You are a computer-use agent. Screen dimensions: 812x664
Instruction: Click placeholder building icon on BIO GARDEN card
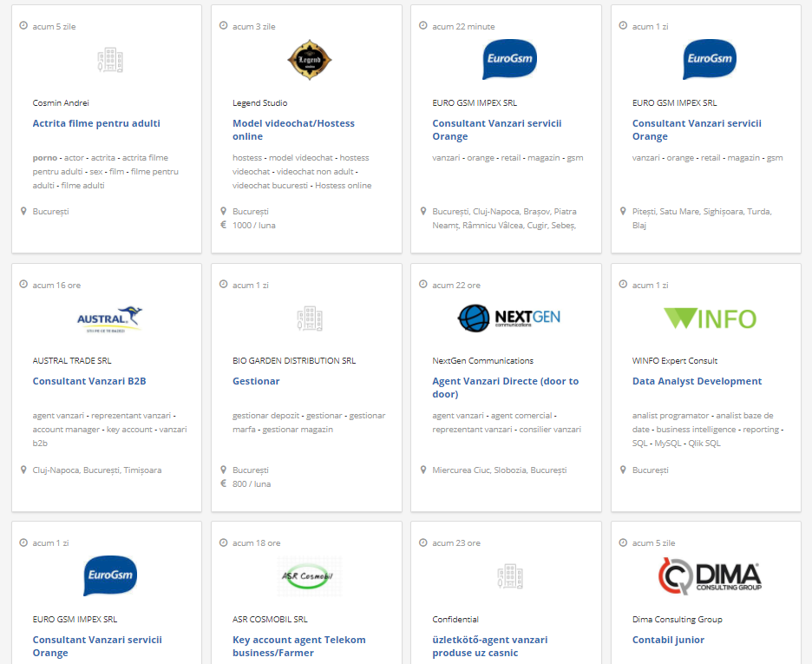310,319
